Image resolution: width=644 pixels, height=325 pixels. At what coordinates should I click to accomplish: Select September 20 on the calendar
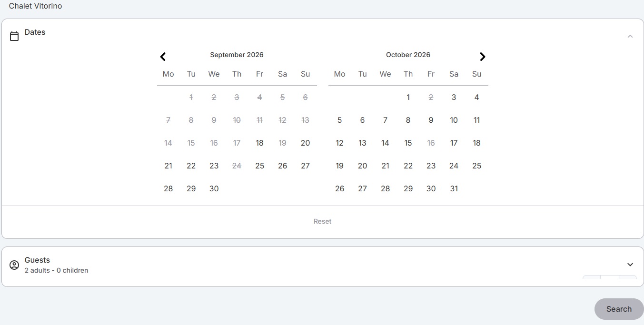pyautogui.click(x=305, y=143)
